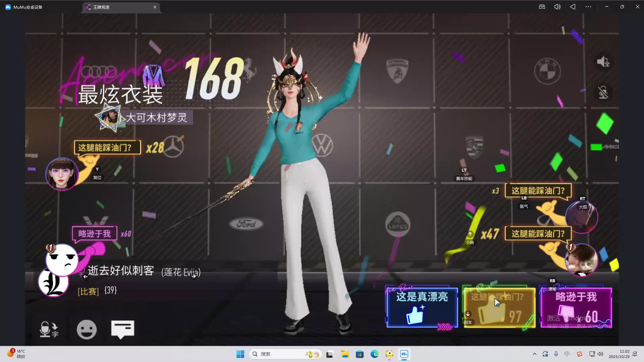The width and height of the screenshot is (644, 362).
Task: Click the emoji smiley face icon
Action: tap(87, 329)
